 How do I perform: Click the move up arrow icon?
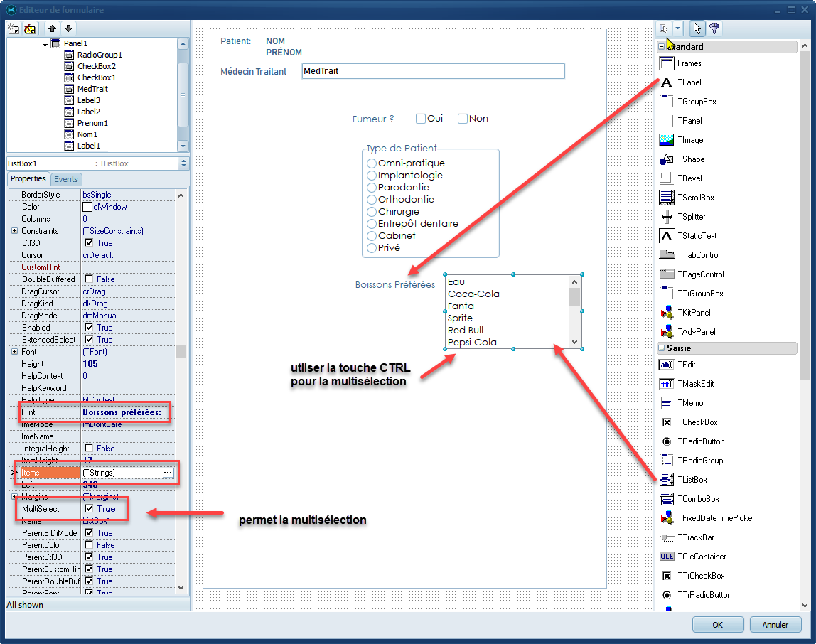click(53, 28)
